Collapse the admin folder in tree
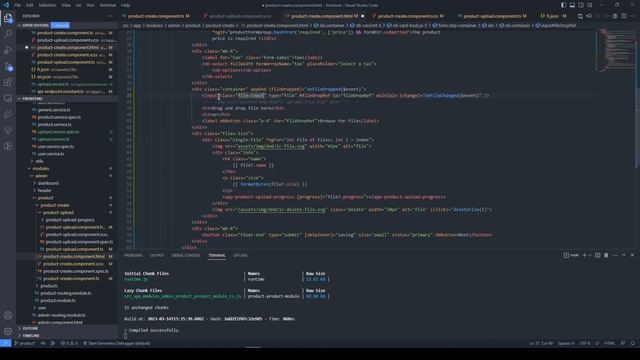The height and width of the screenshot is (360, 640). point(41,176)
